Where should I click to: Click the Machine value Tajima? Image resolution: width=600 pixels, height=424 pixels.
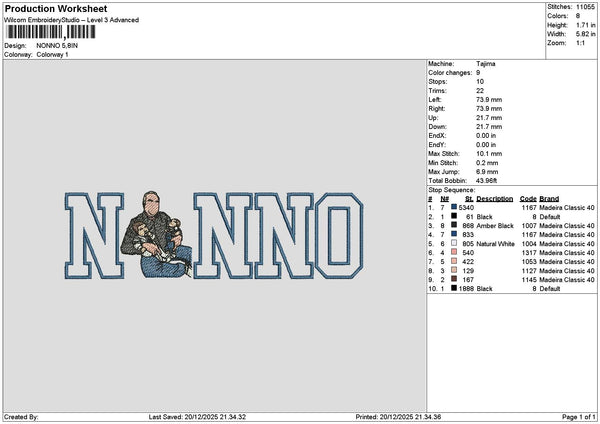[486, 64]
